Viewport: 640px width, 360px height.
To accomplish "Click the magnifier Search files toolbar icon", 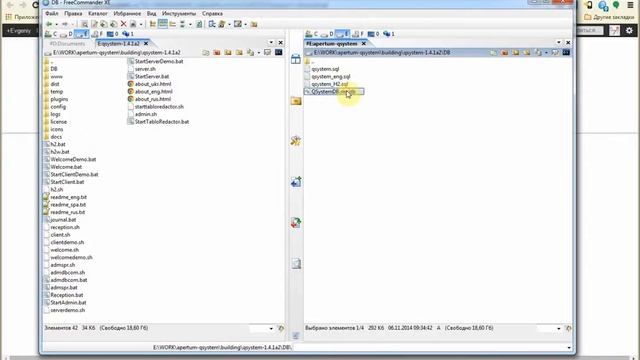I will 84,24.
